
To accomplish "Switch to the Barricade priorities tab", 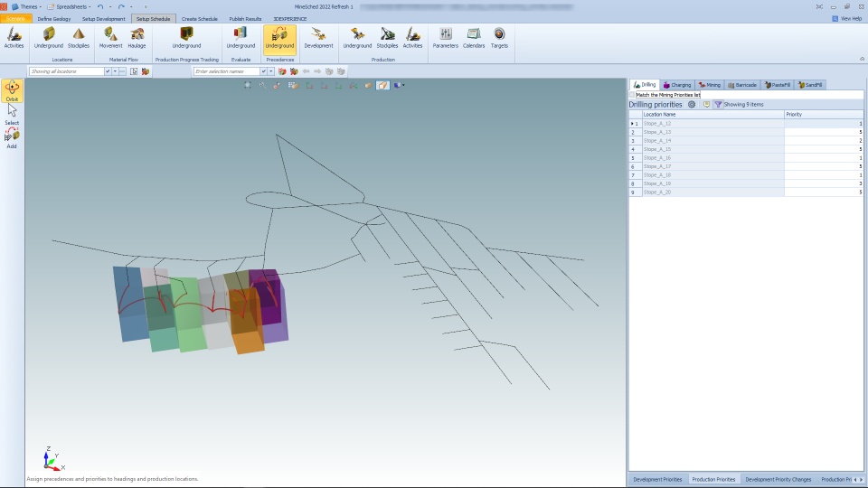I will 742,85.
